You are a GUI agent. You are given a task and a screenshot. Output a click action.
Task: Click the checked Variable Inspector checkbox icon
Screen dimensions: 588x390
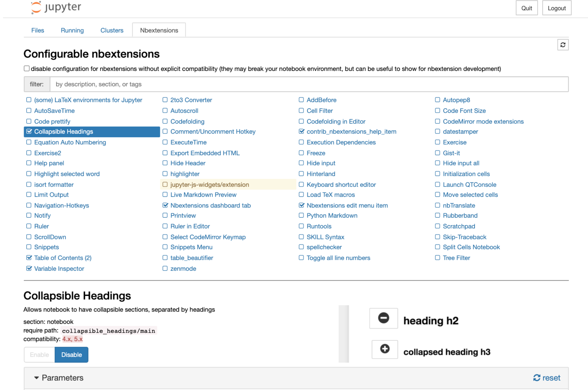[x=29, y=268]
